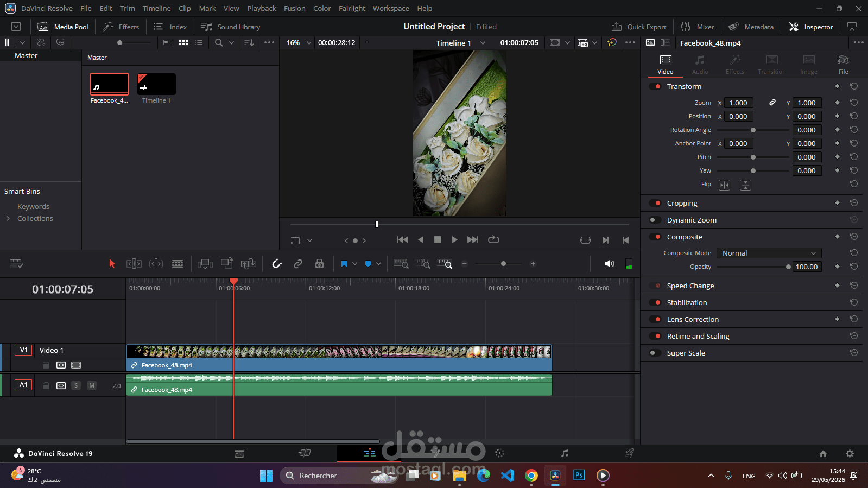Image resolution: width=868 pixels, height=488 pixels.
Task: Click the Detail Zoom icon
Action: [423, 264]
